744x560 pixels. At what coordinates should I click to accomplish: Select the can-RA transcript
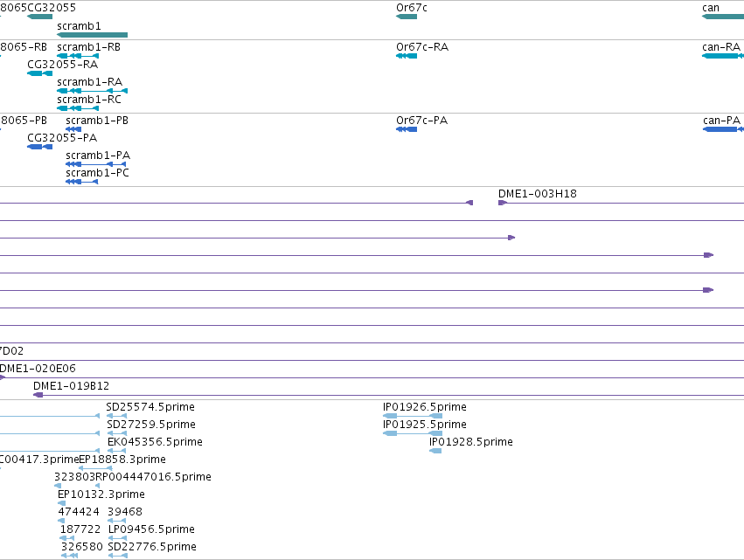723,56
